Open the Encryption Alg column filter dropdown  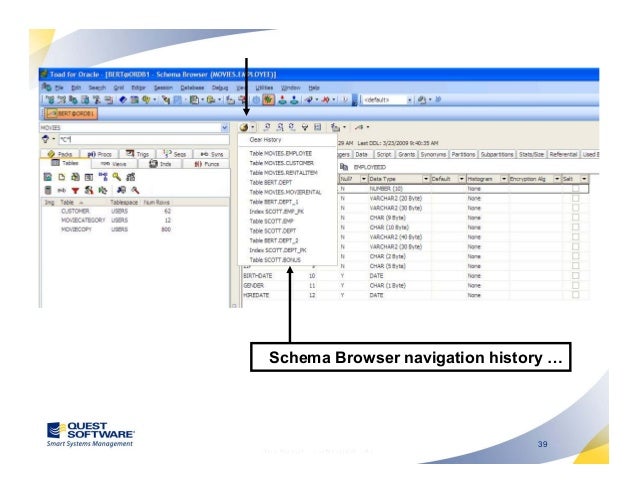[557, 179]
